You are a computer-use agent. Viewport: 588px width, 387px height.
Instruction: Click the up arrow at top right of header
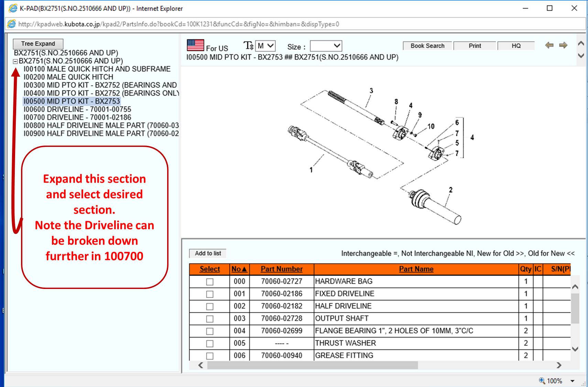coord(581,43)
